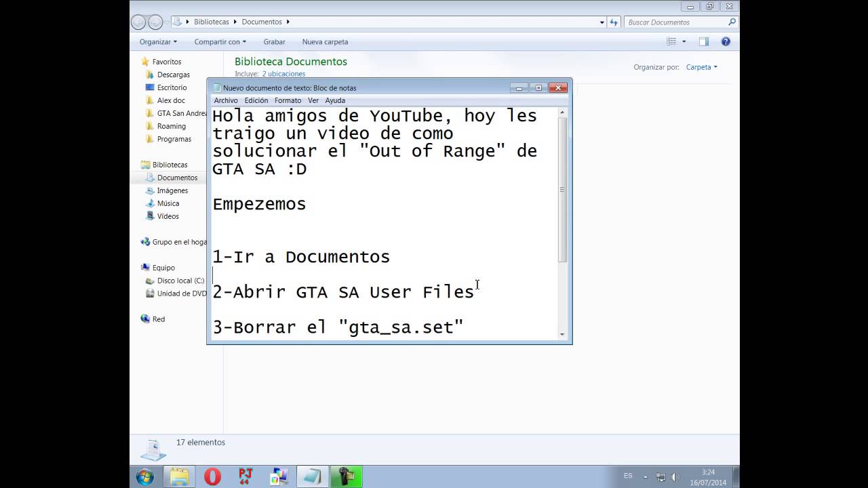Create a Nueva carpeta
868x488 pixels.
(325, 42)
